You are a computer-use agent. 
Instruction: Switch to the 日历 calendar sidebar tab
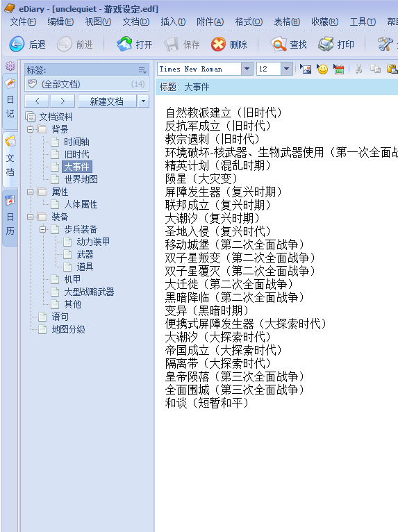click(x=10, y=219)
